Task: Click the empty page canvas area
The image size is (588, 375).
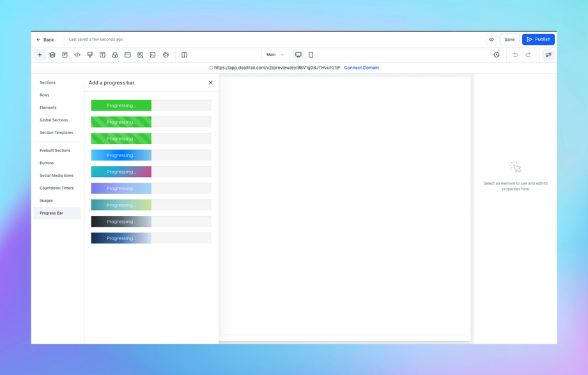Action: (345, 206)
